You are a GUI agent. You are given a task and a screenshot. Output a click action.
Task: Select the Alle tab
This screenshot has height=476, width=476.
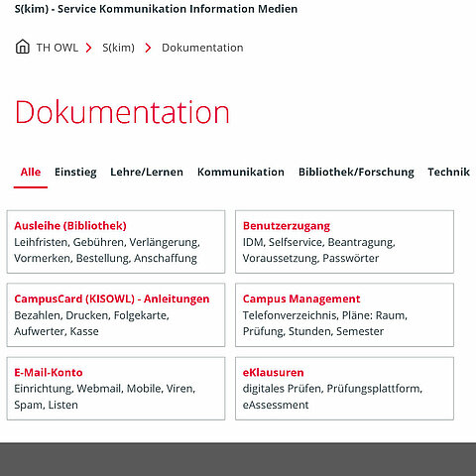tap(31, 173)
